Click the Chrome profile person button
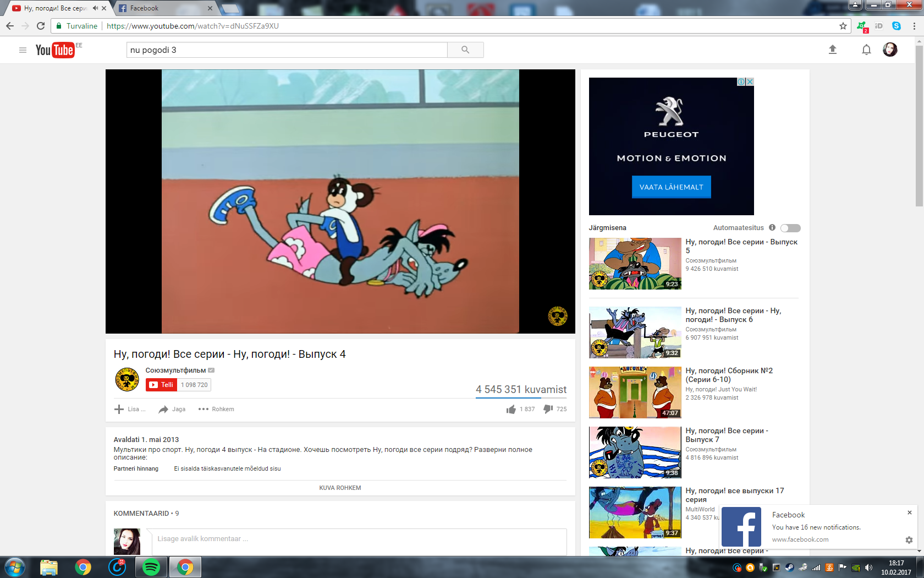Screen dimensions: 924x578 (855, 4)
